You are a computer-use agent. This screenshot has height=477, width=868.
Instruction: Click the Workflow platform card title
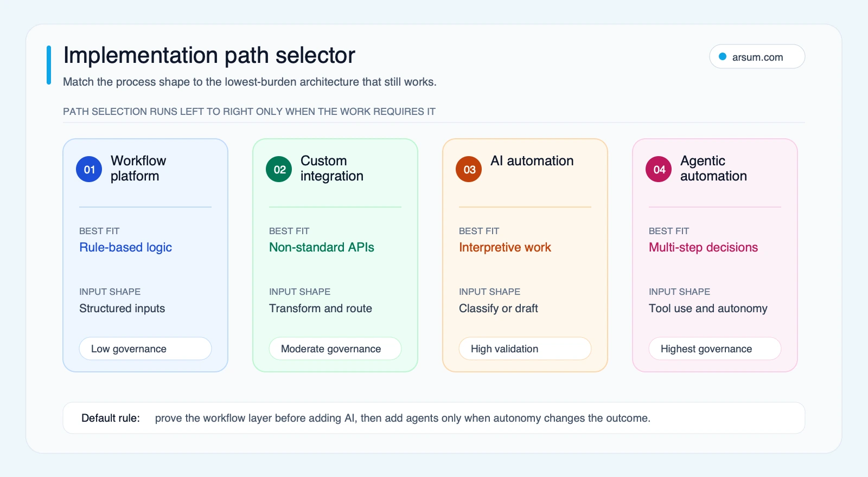[138, 169]
